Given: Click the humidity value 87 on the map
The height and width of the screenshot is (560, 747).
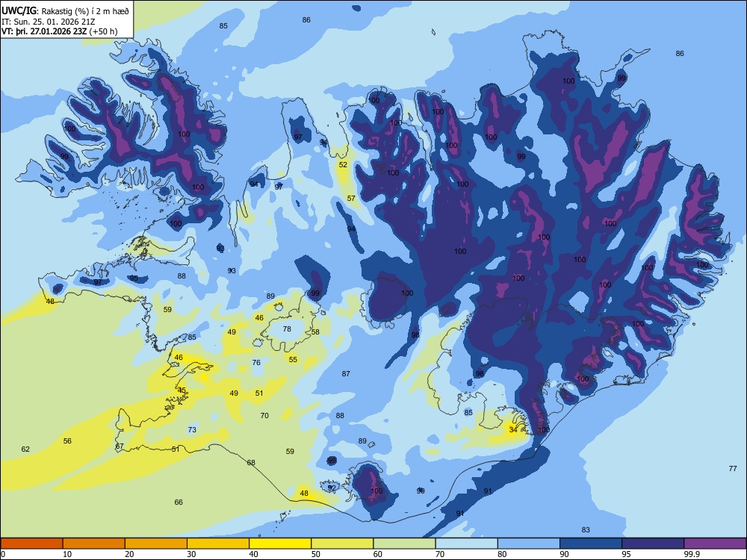Looking at the screenshot, I should click(346, 374).
